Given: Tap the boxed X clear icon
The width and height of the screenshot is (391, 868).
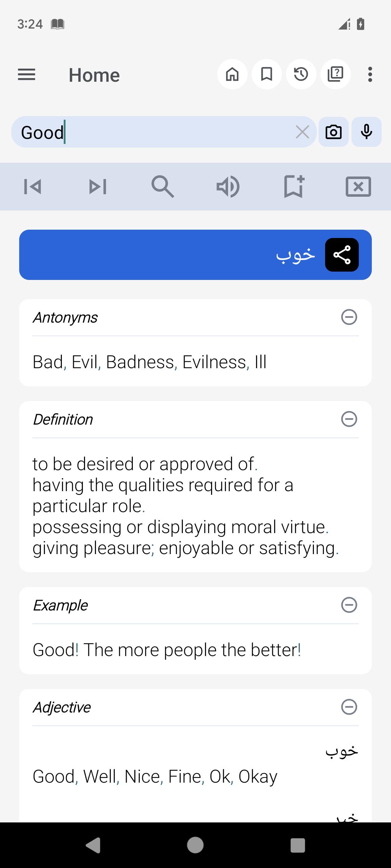Looking at the screenshot, I should pos(358,187).
